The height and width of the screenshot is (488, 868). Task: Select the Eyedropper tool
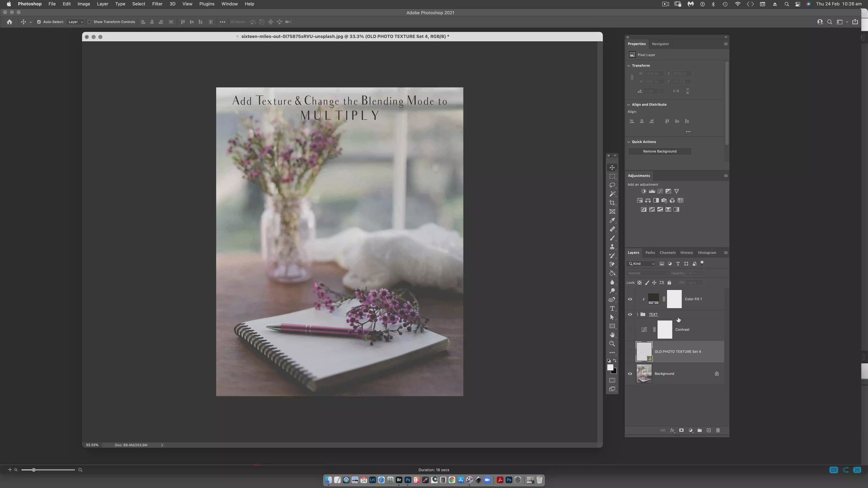(612, 220)
